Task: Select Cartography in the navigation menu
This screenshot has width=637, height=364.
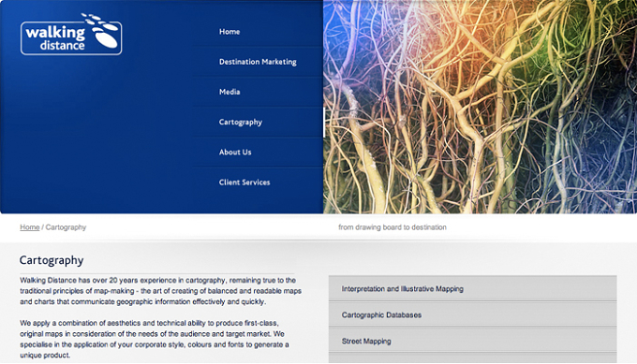Action: tap(241, 123)
